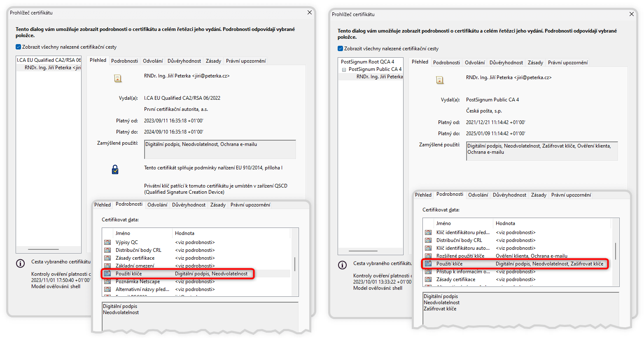Click vertical scrollbar of the PostSignum certificate data list
The height and width of the screenshot is (338, 644).
tap(615, 251)
